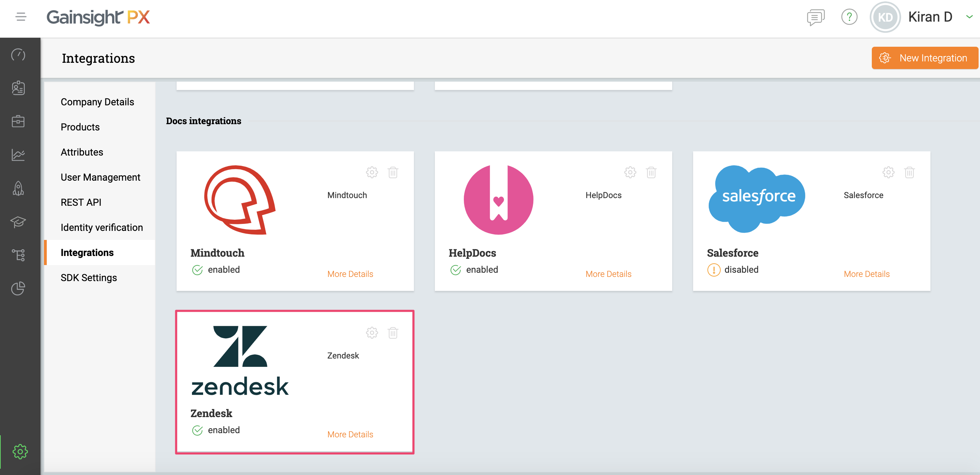
Task: Click the Zendesk logo
Action: click(240, 361)
